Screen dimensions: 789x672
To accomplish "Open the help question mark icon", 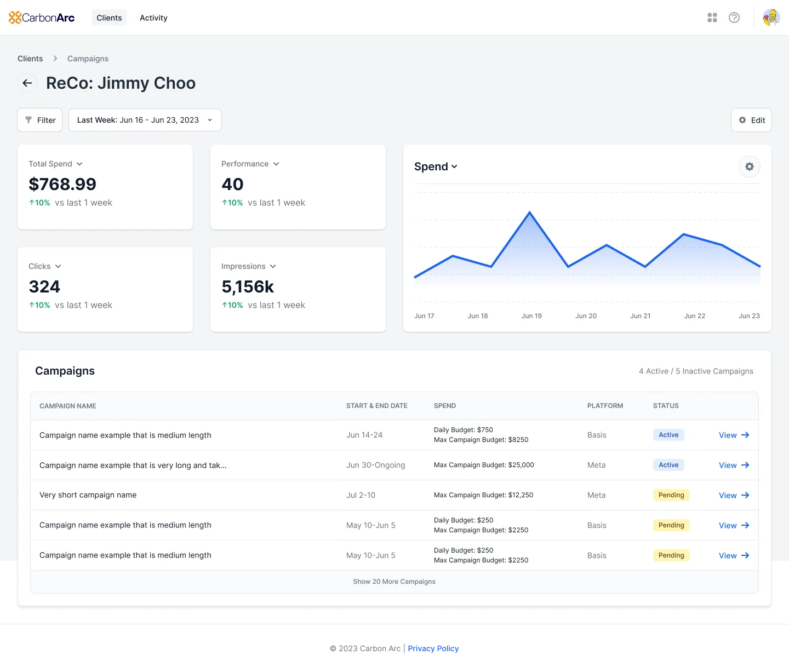I will pyautogui.click(x=734, y=18).
